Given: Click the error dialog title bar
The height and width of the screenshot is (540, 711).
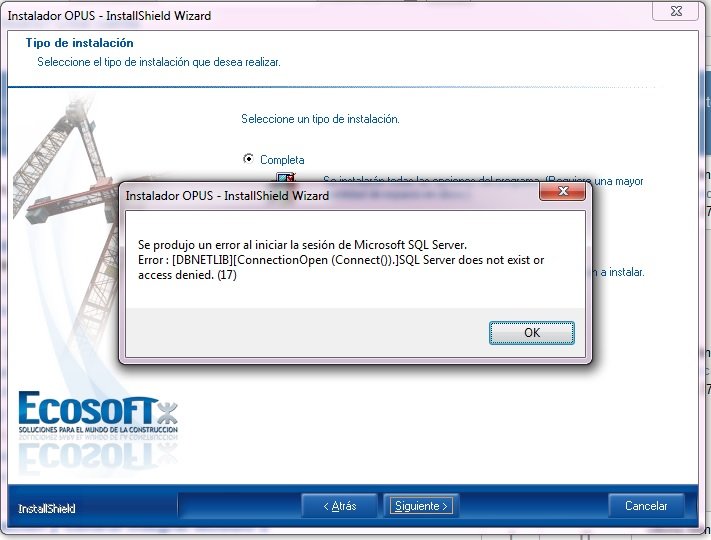Looking at the screenshot, I should click(x=300, y=196).
